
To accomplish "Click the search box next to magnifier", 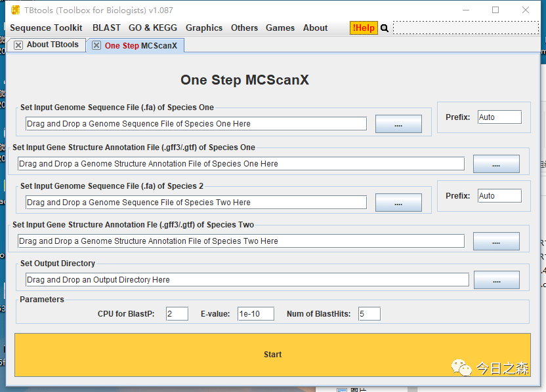I will tap(466, 28).
